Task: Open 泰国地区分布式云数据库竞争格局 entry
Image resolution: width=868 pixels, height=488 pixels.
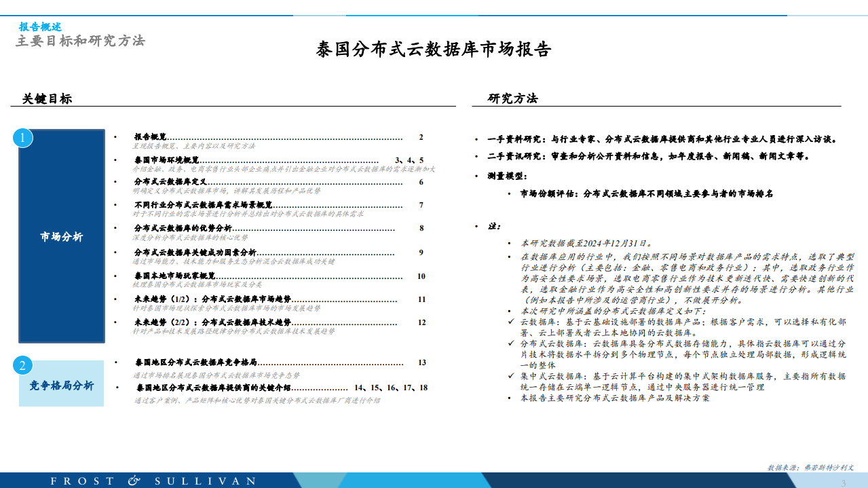Action: pyautogui.click(x=195, y=363)
